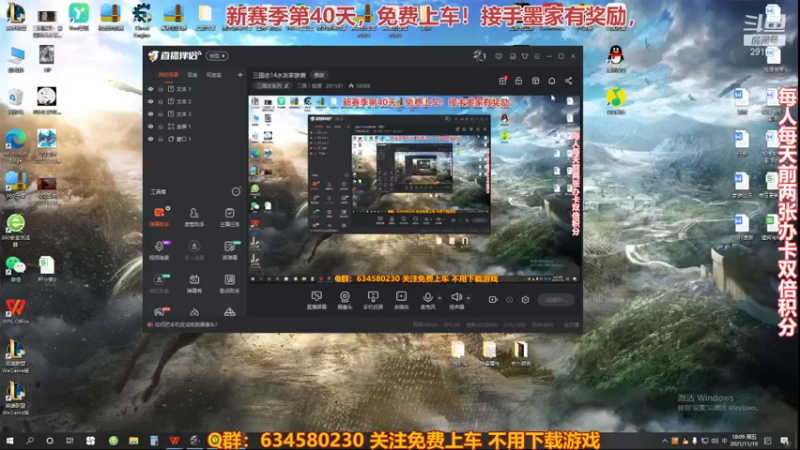Open the streamer tasks (主播任务) tool
The width and height of the screenshot is (800, 450).
click(x=230, y=216)
